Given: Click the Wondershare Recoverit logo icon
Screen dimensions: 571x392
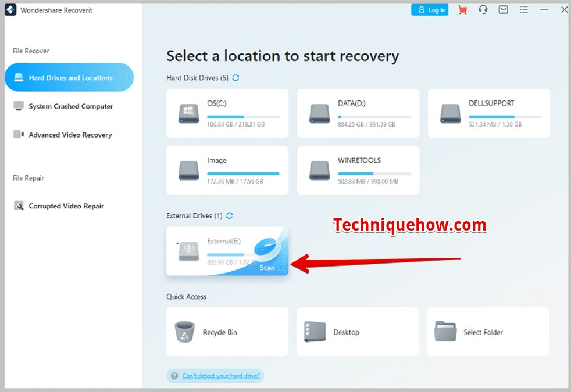Looking at the screenshot, I should coord(10,10).
